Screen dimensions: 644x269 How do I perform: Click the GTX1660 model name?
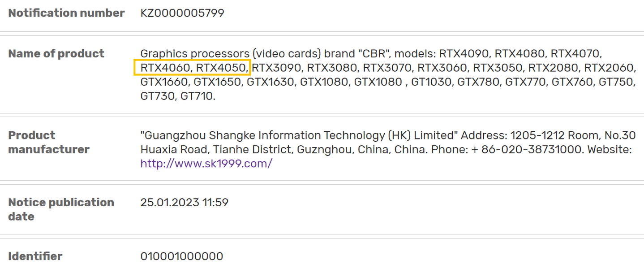pos(164,82)
